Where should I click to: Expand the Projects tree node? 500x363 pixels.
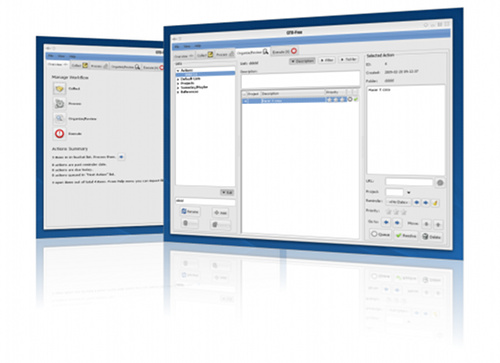tap(178, 83)
